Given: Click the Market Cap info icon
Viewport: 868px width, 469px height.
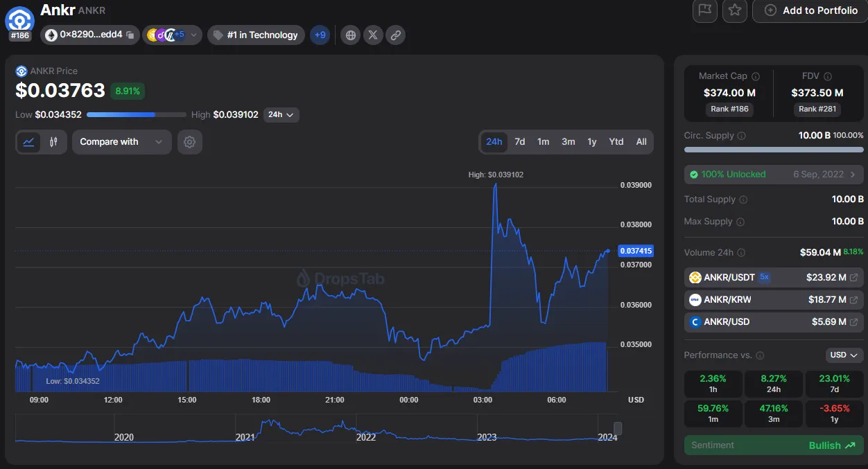Looking at the screenshot, I should click(756, 77).
